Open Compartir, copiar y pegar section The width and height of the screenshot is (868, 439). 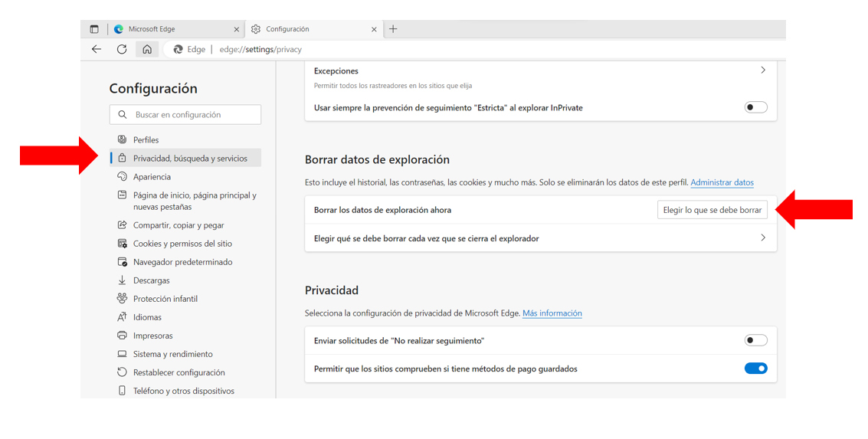click(x=185, y=224)
